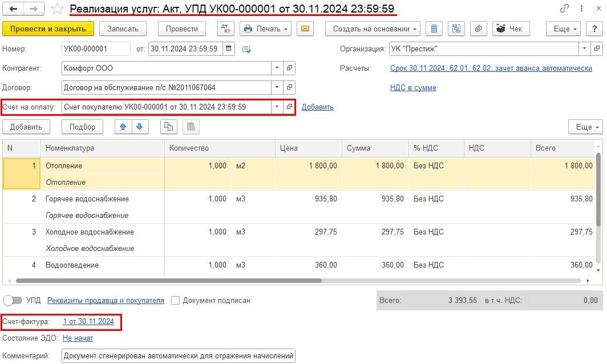Click the table Добавить button
The height and width of the screenshot is (364, 607).
click(26, 127)
